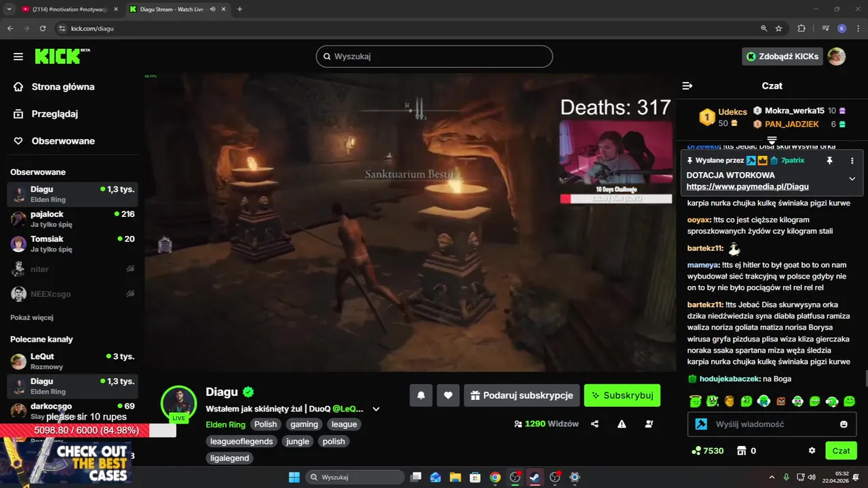The width and height of the screenshot is (868, 488).
Task: Click the brown angry face emote
Action: point(781,401)
